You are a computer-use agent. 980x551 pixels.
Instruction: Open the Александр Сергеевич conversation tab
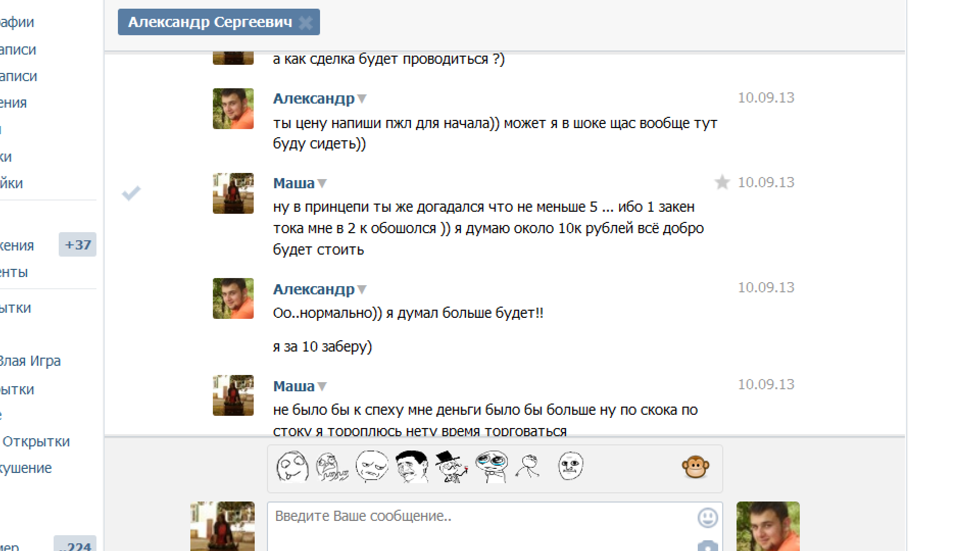[210, 22]
